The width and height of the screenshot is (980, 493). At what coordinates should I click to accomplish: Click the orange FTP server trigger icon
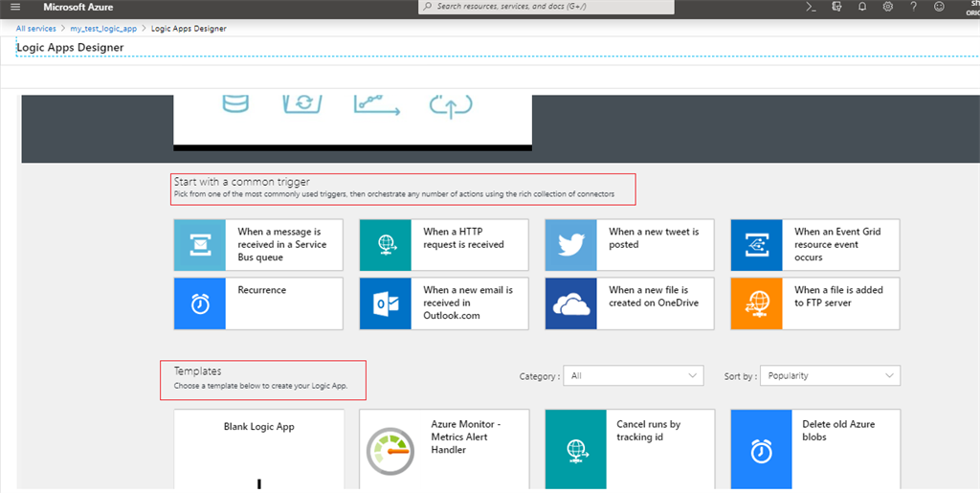tap(756, 303)
